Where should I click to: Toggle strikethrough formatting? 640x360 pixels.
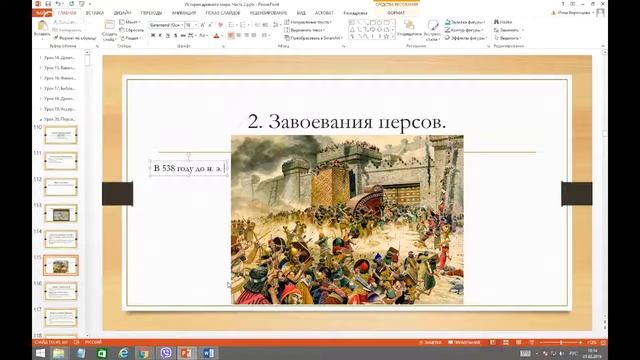point(183,36)
